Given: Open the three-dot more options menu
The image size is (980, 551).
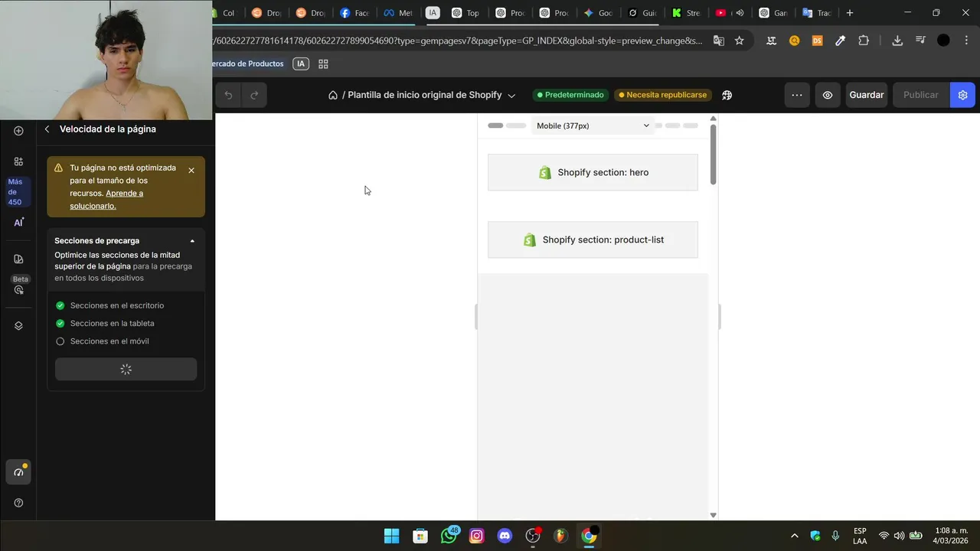Looking at the screenshot, I should [x=797, y=95].
